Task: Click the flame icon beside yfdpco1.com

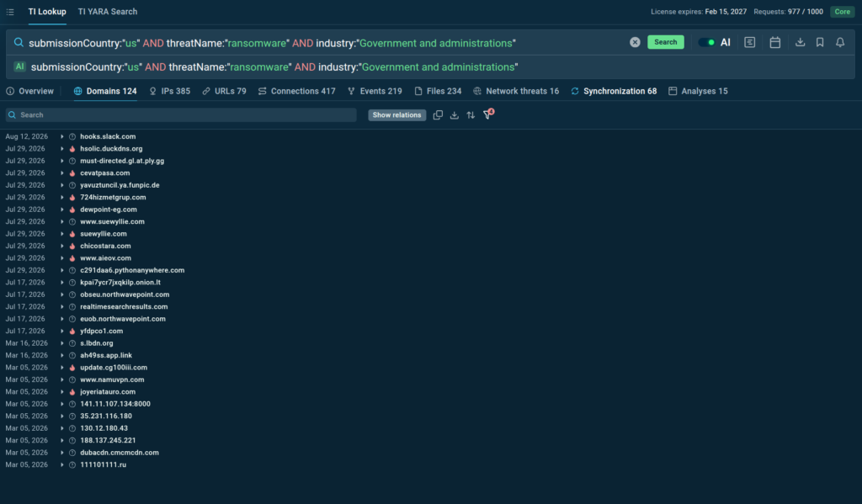Action: 72,331
